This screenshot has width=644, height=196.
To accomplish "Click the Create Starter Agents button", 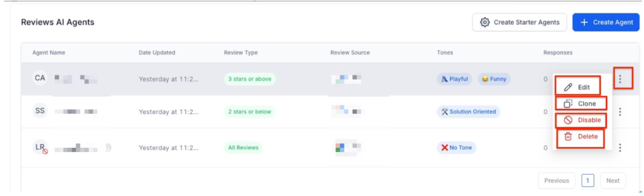I will tap(519, 22).
